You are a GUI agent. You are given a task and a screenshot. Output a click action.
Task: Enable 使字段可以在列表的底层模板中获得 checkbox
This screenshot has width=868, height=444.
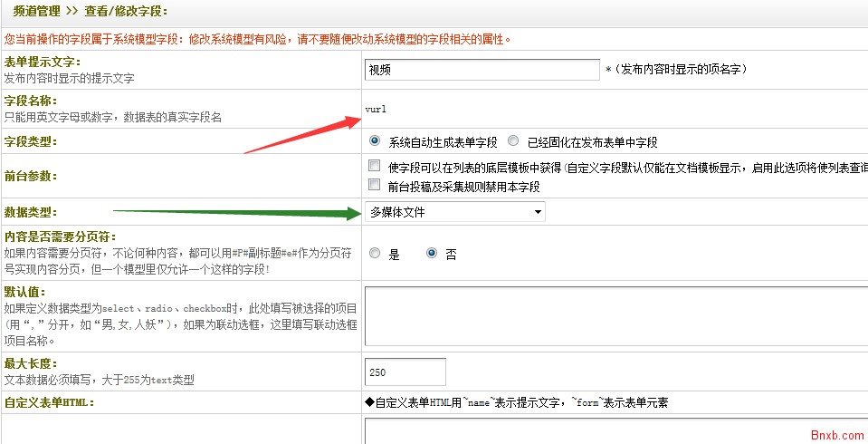click(375, 167)
